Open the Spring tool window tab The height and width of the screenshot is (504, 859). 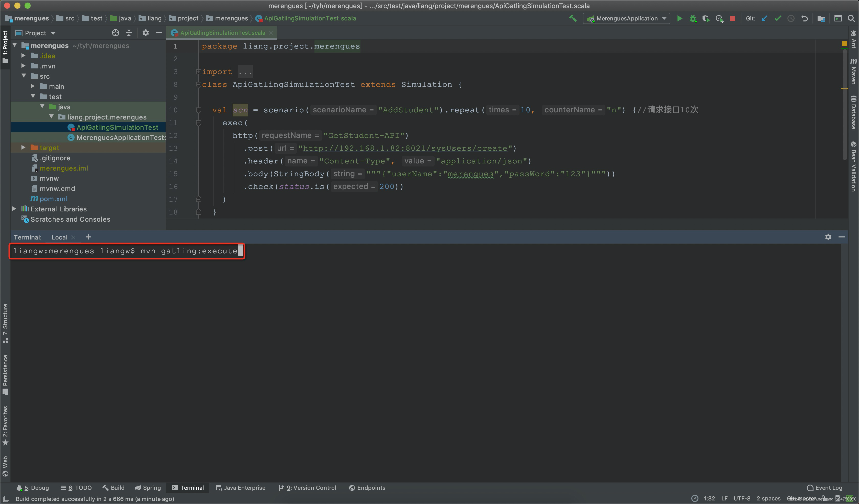pyautogui.click(x=148, y=488)
